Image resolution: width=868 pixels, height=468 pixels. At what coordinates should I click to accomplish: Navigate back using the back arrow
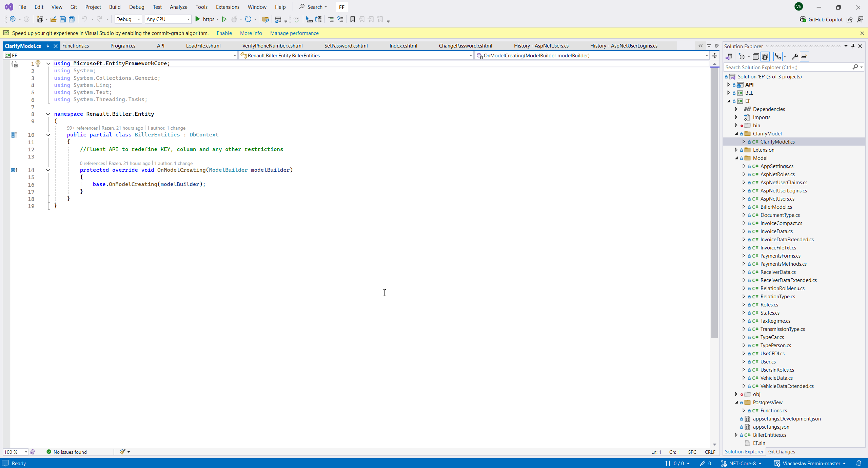(13, 19)
